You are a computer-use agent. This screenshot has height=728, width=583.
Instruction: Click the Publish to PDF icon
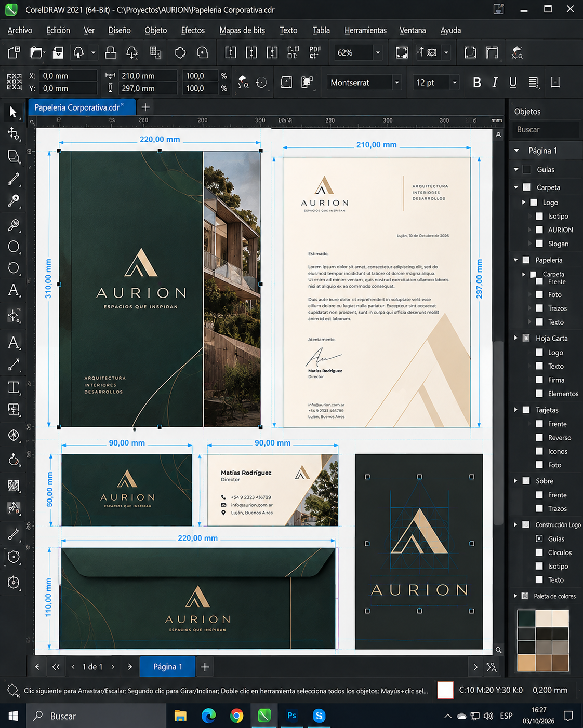coord(315,52)
